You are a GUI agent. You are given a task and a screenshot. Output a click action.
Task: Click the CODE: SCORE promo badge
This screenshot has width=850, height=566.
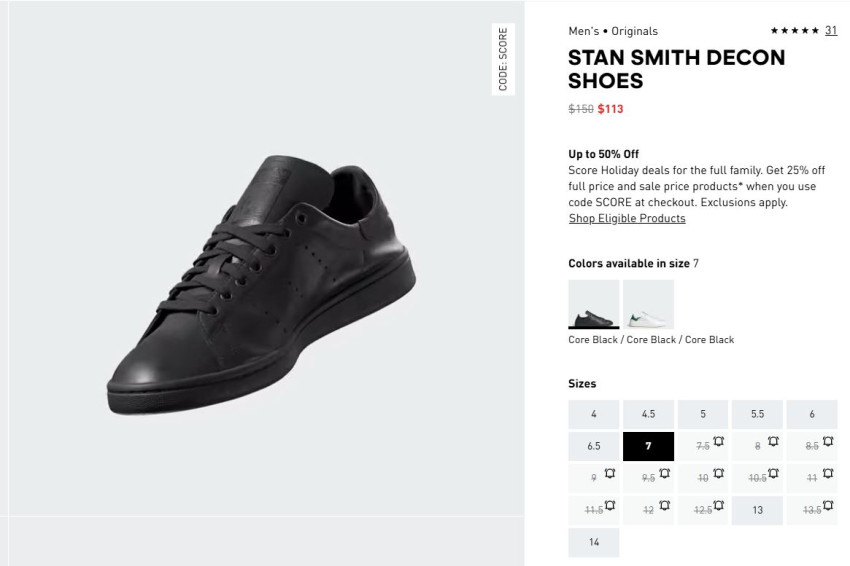click(503, 59)
